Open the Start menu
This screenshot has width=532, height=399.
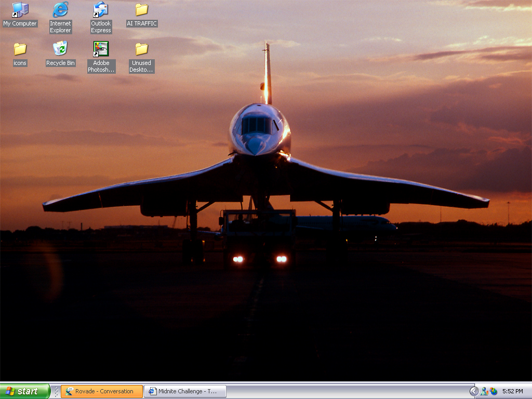(x=25, y=391)
